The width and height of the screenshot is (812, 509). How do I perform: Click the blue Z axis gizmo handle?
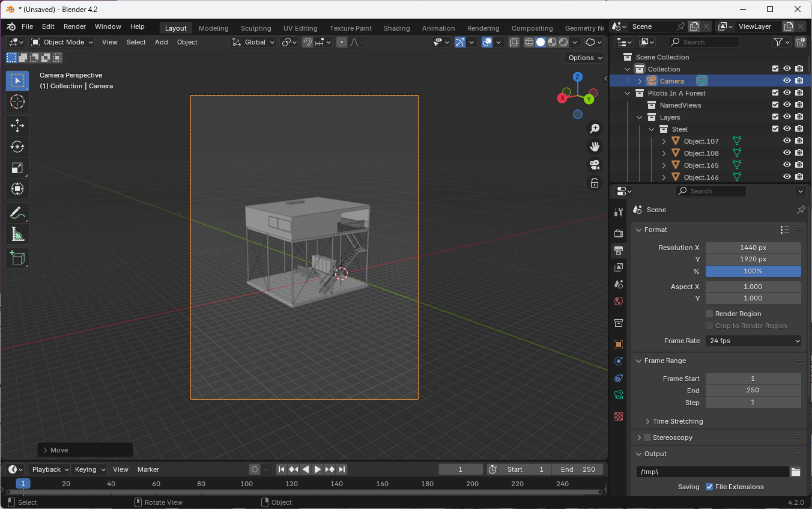[x=577, y=77]
